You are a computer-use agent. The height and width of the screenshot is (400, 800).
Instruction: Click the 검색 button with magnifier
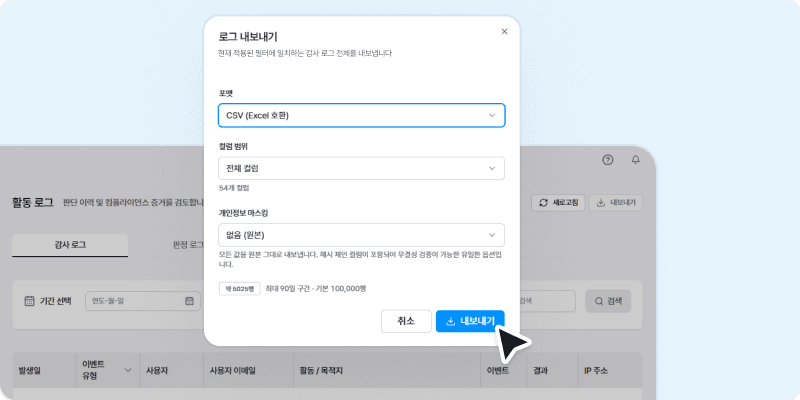tap(608, 301)
